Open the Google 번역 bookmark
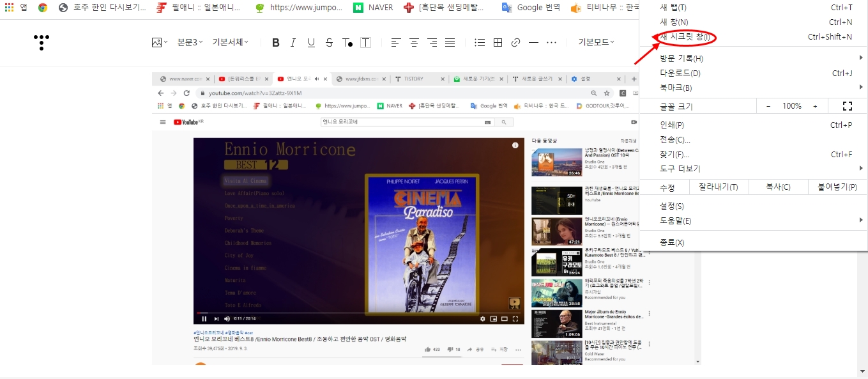This screenshot has width=868, height=379. (531, 8)
